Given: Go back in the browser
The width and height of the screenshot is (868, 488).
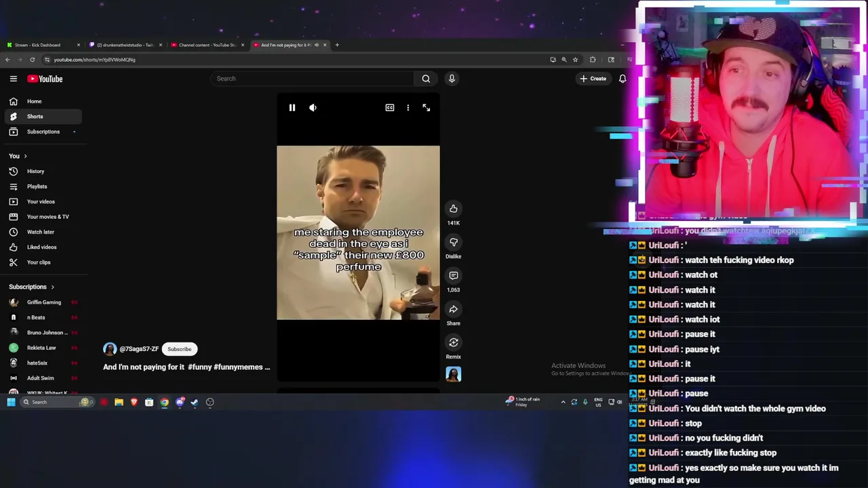Looking at the screenshot, I should point(7,60).
